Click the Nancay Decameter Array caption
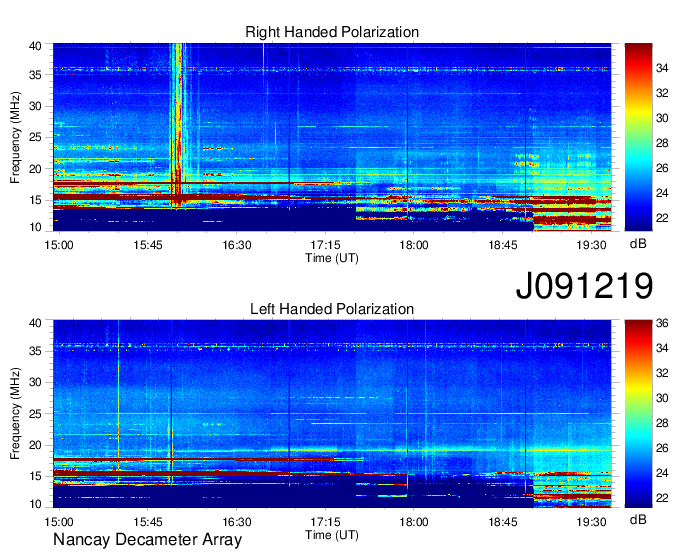Image resolution: width=680 pixels, height=552 pixels. click(147, 540)
